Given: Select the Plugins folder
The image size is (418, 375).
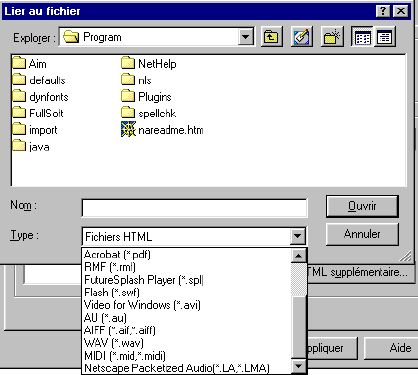Looking at the screenshot, I should [146, 97].
